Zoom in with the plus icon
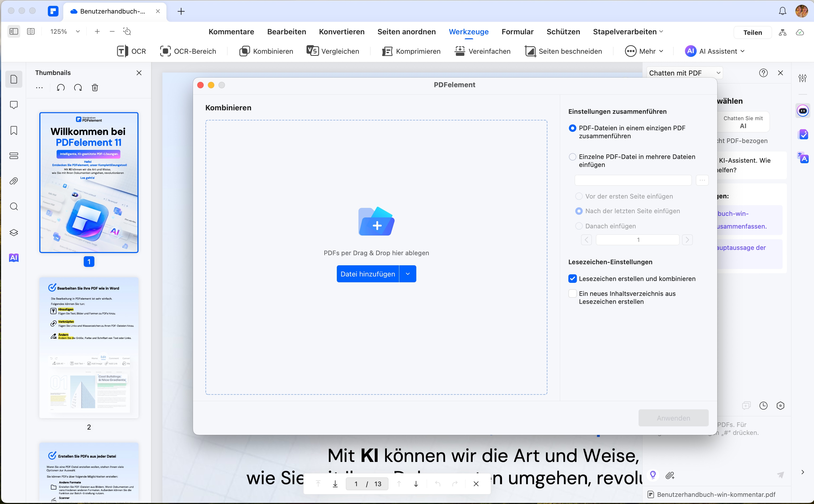Screen dimensions: 814x504 (x=97, y=31)
